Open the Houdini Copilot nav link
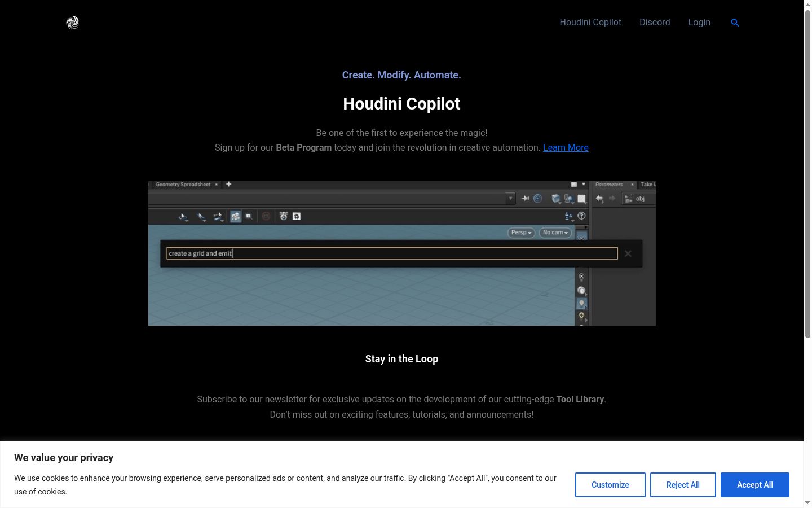Image resolution: width=812 pixels, height=508 pixels. 590,23
